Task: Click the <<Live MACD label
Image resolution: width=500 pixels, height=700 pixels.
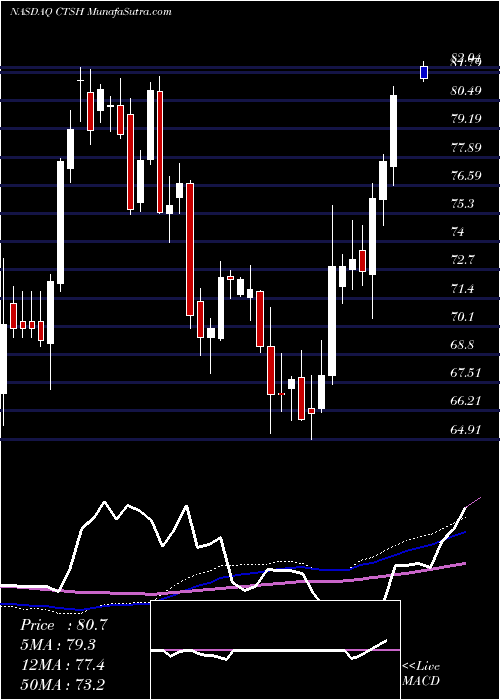Action: point(421,673)
